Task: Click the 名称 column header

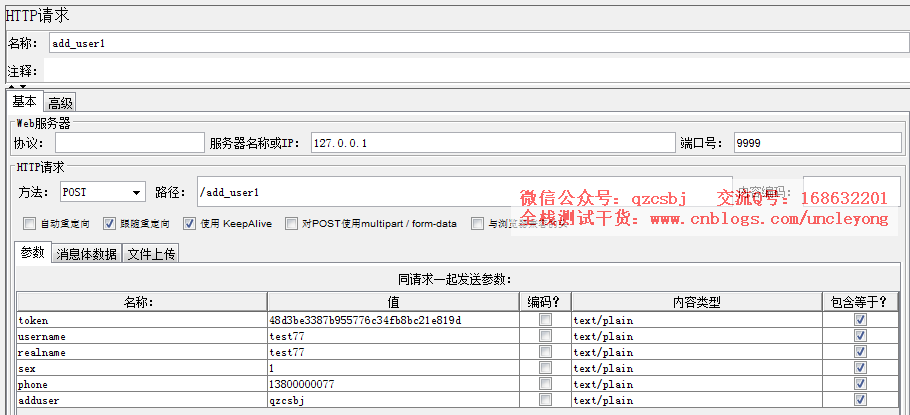Action: [142, 302]
